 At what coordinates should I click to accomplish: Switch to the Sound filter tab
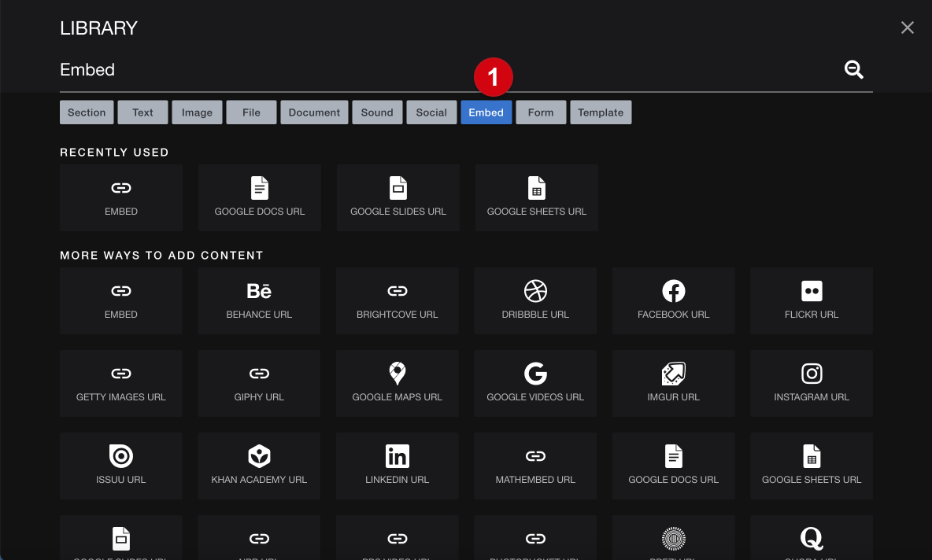point(377,112)
